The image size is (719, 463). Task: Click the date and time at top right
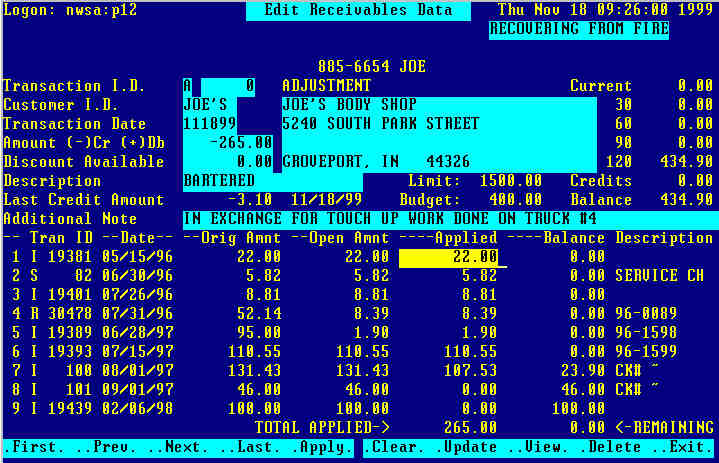pos(605,10)
